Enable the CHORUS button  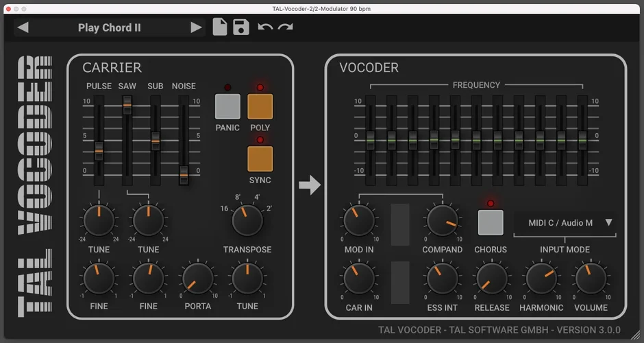(490, 222)
